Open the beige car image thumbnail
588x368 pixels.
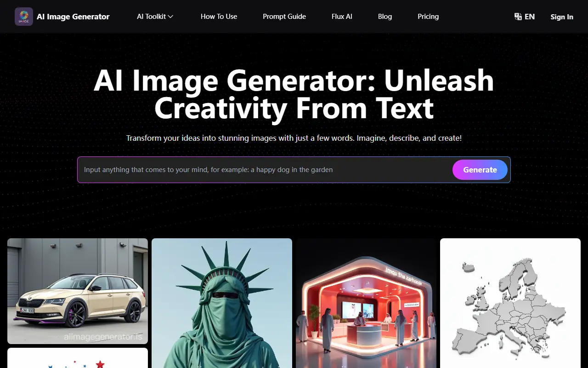tap(77, 291)
